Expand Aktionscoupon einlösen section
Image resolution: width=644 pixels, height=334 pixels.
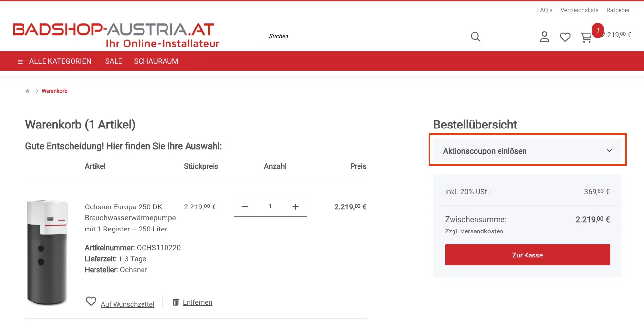tap(527, 151)
